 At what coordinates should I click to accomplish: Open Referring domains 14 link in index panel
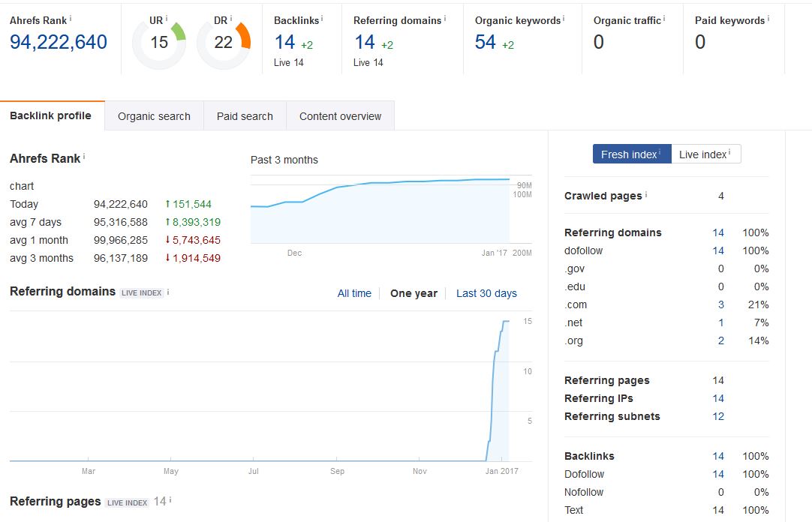[717, 232]
